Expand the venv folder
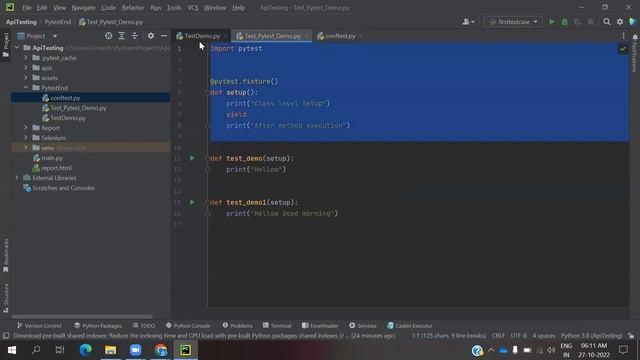 point(26,148)
